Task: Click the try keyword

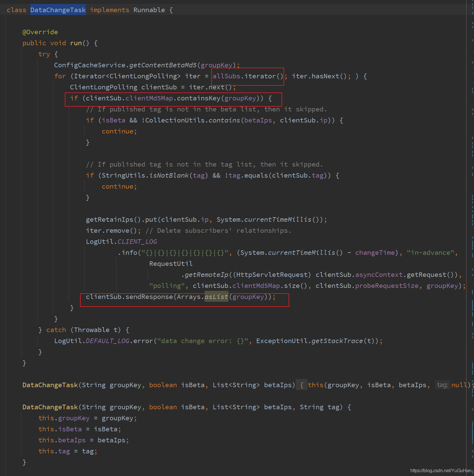Action: [x=44, y=54]
